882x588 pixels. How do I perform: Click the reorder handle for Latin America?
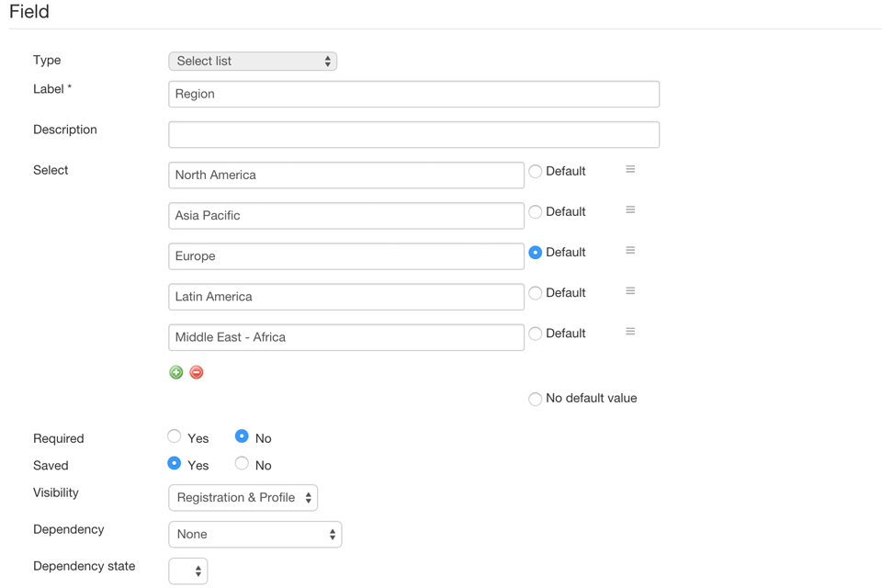pyautogui.click(x=630, y=291)
